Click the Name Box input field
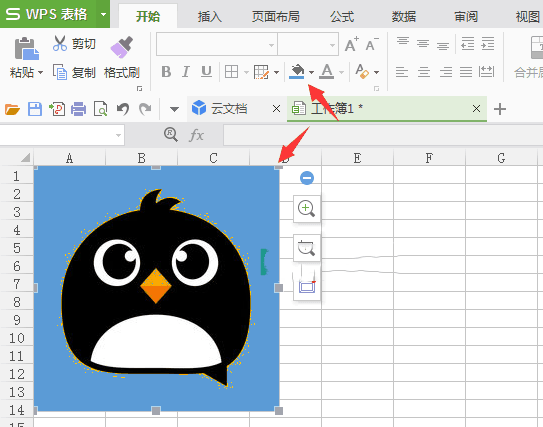This screenshot has height=427, width=543. pyautogui.click(x=62, y=135)
